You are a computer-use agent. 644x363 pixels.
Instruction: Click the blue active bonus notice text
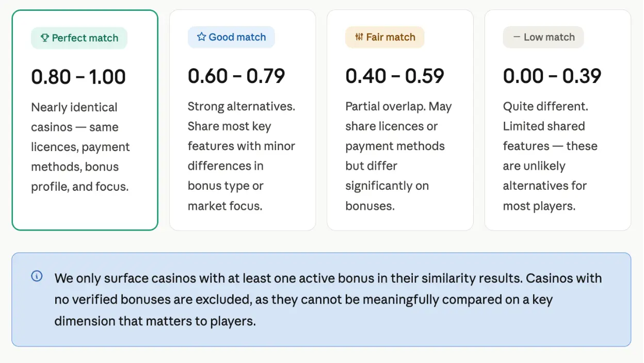point(328,300)
